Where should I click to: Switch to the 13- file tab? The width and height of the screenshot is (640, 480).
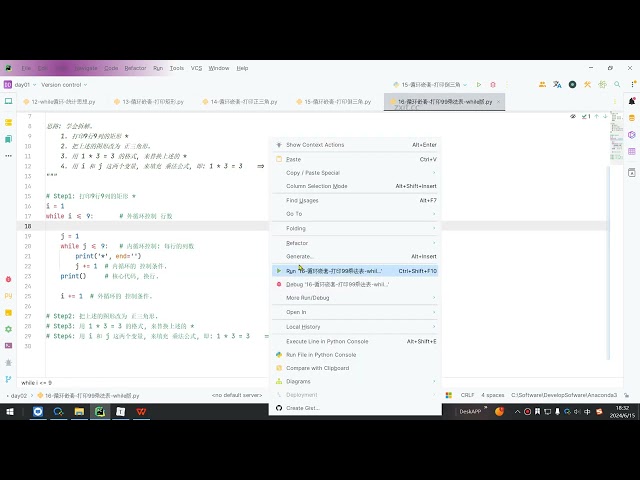(149, 102)
